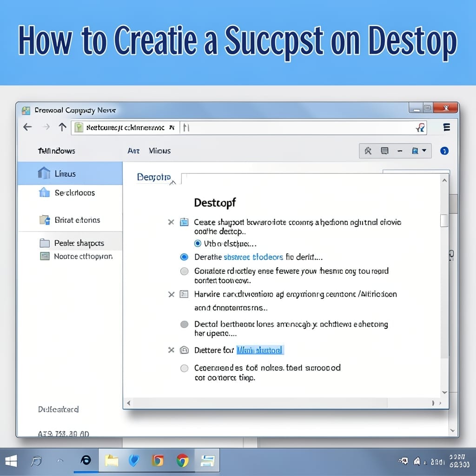This screenshot has width=476, height=476.
Task: Maximize the Drerwoal Coppidy Nerve window
Action: click(428, 108)
